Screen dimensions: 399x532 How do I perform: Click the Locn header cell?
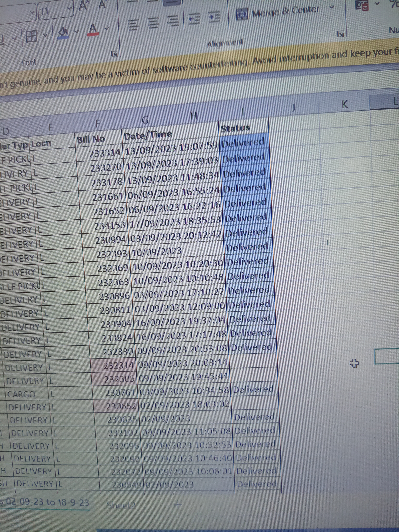[52, 144]
